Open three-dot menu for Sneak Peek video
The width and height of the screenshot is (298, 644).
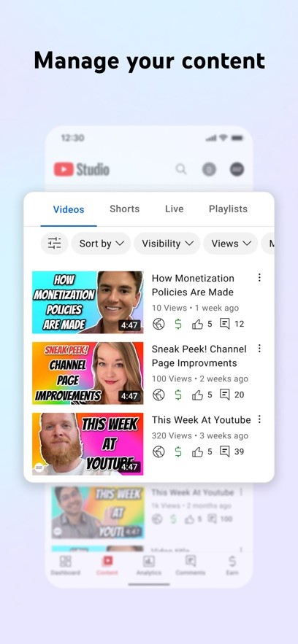click(259, 349)
